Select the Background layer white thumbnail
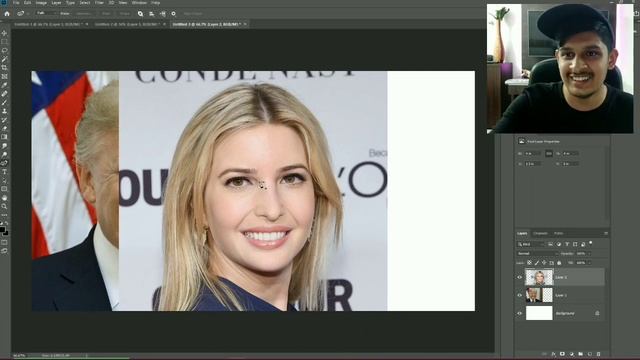The width and height of the screenshot is (640, 360). pos(539,313)
